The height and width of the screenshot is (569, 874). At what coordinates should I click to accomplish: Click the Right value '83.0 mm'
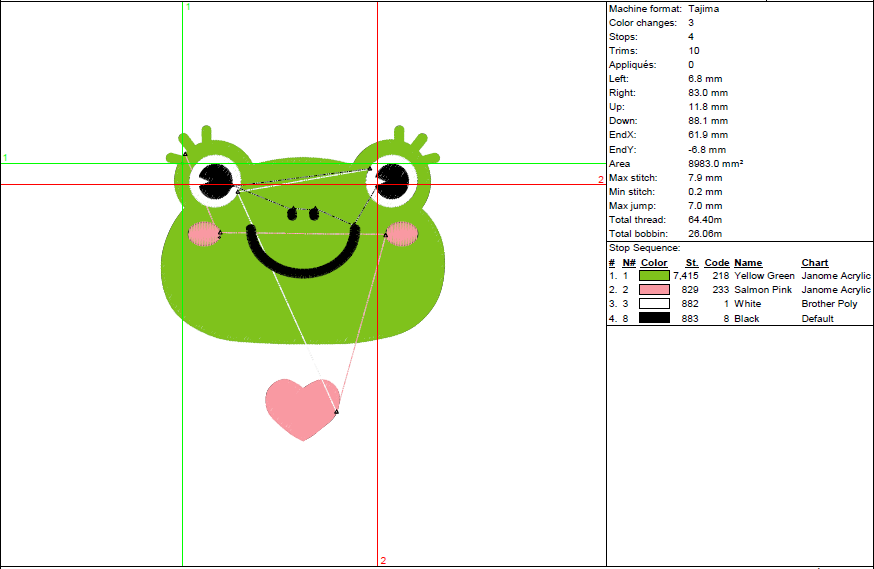pos(708,93)
